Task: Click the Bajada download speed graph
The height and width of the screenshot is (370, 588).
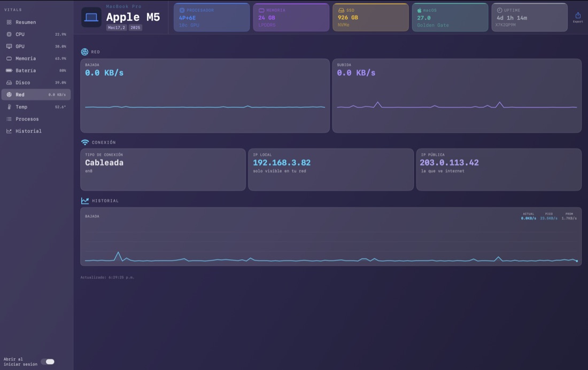Action: coord(205,107)
